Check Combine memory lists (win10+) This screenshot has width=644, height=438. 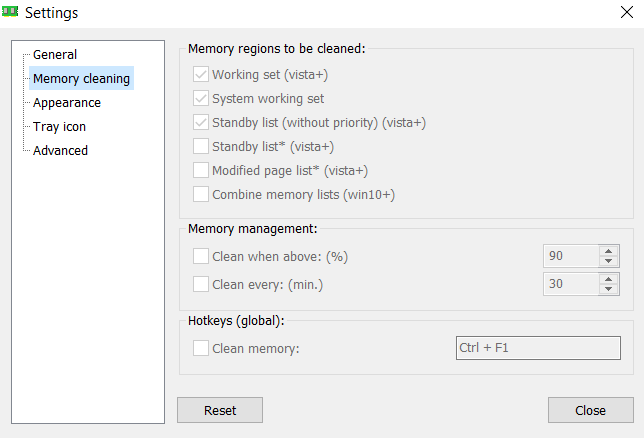[201, 195]
